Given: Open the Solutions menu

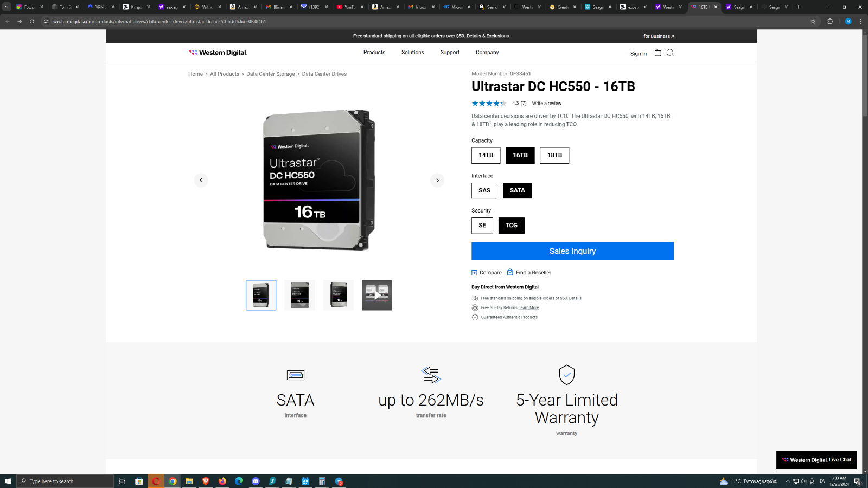Looking at the screenshot, I should click(413, 53).
